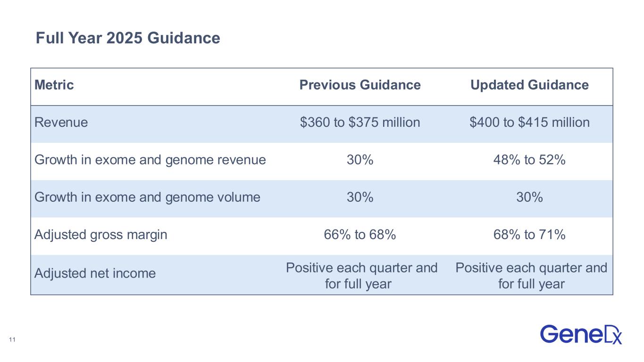This screenshot has height=362, width=644.
Task: Click the GeneDx logo
Action: (581, 334)
